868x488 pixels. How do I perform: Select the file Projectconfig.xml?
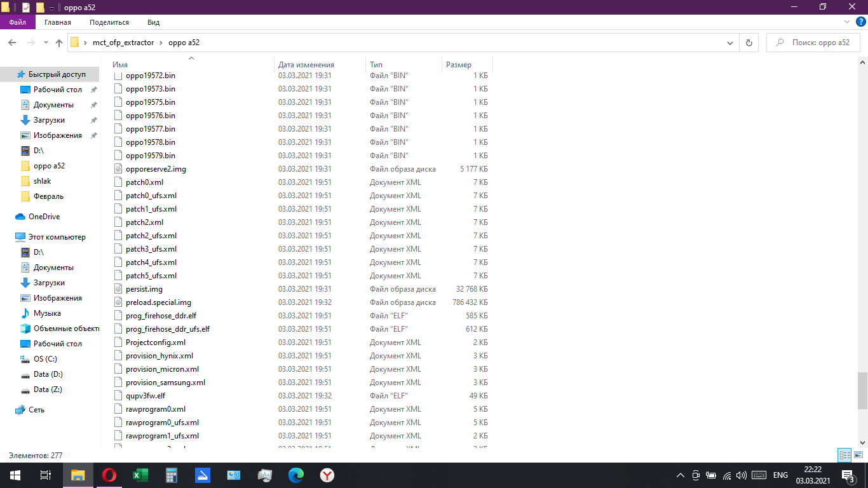click(156, 342)
